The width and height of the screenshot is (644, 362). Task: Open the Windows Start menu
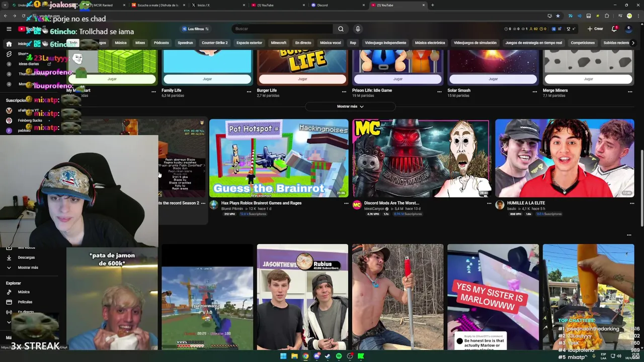[283, 356]
